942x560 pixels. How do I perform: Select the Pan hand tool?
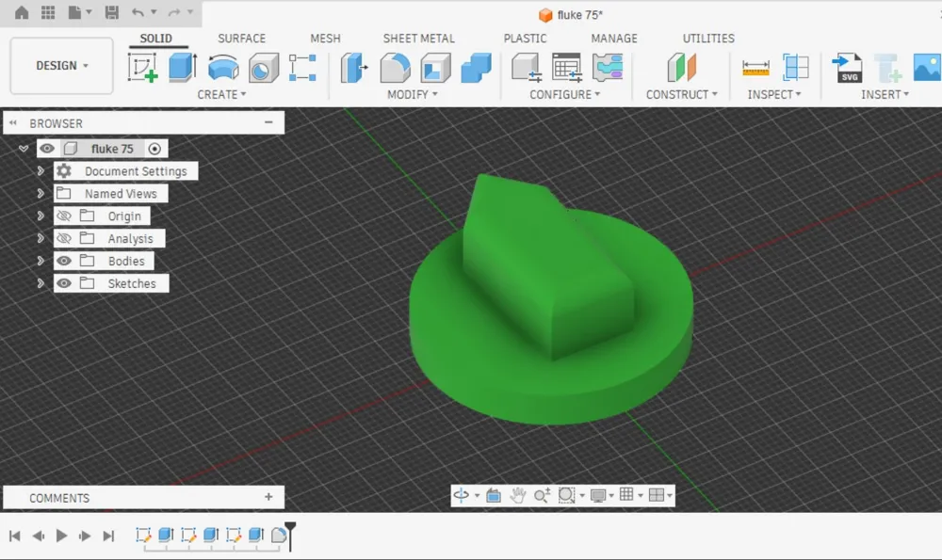coord(517,495)
